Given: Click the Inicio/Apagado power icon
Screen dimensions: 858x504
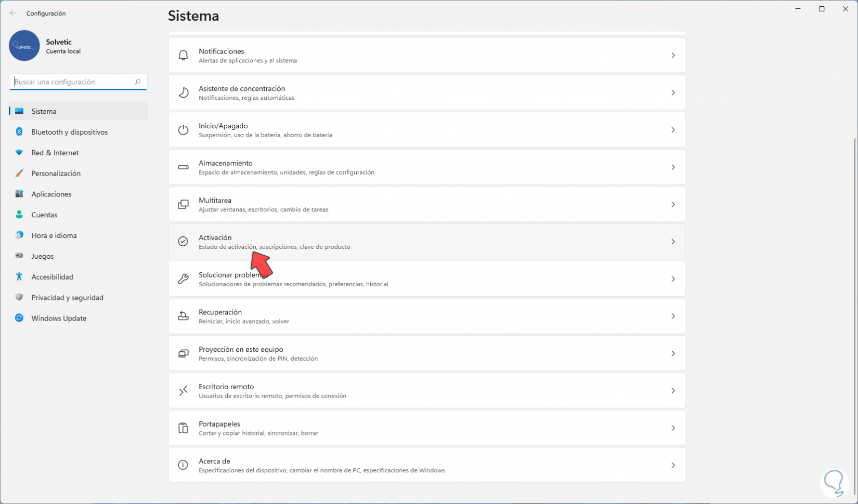Looking at the screenshot, I should click(x=183, y=130).
